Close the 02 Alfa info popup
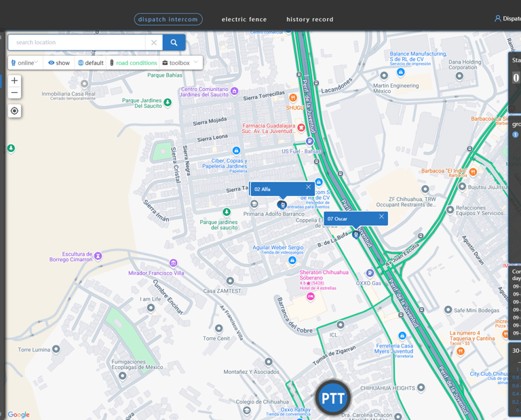The width and height of the screenshot is (521, 420). pos(309,187)
